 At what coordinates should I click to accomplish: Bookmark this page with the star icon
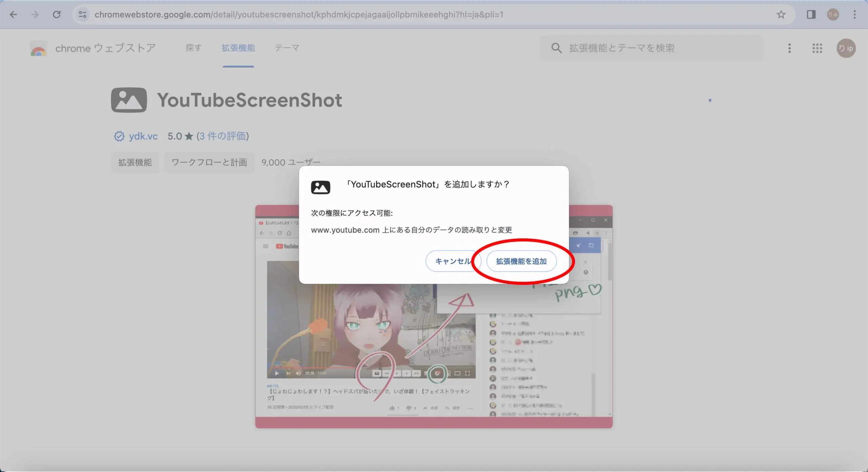[781, 15]
